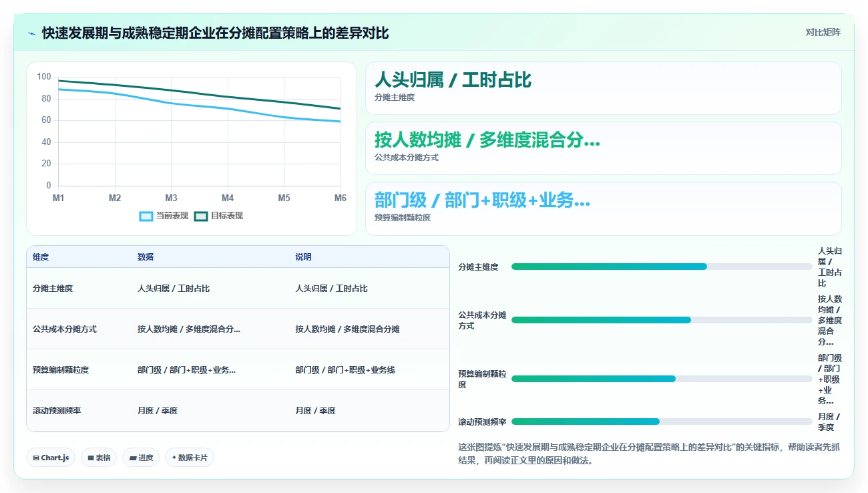Toggle the 当前表现 legend swatch
Image resolution: width=868 pixels, height=493 pixels.
click(146, 216)
